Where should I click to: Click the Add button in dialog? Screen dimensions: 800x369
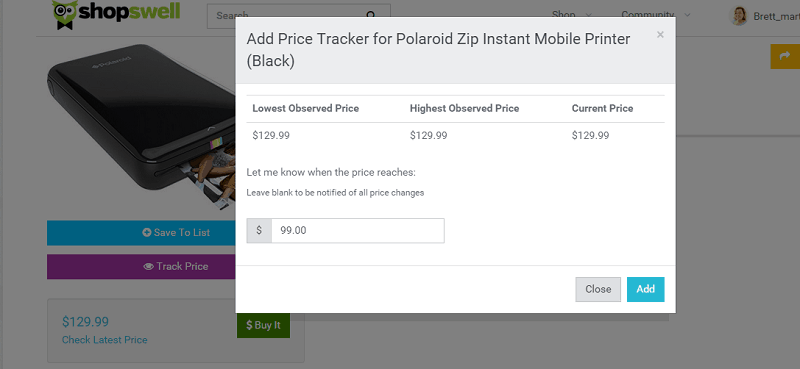pos(645,289)
